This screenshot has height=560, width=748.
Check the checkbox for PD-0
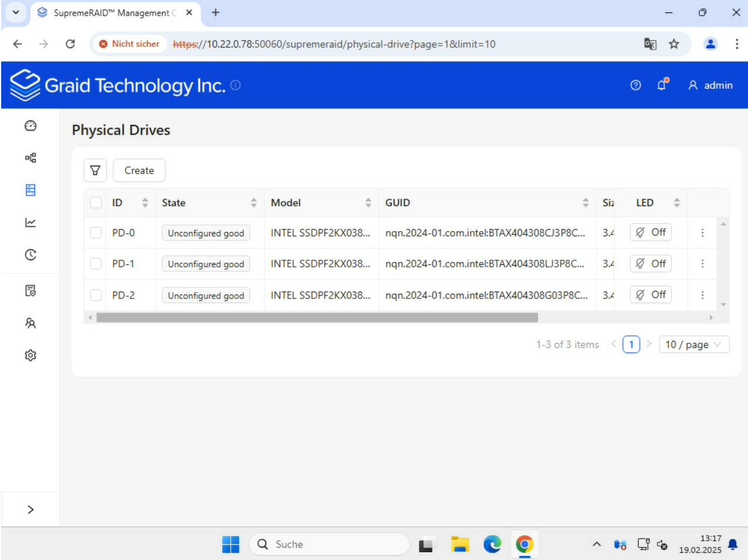[96, 233]
